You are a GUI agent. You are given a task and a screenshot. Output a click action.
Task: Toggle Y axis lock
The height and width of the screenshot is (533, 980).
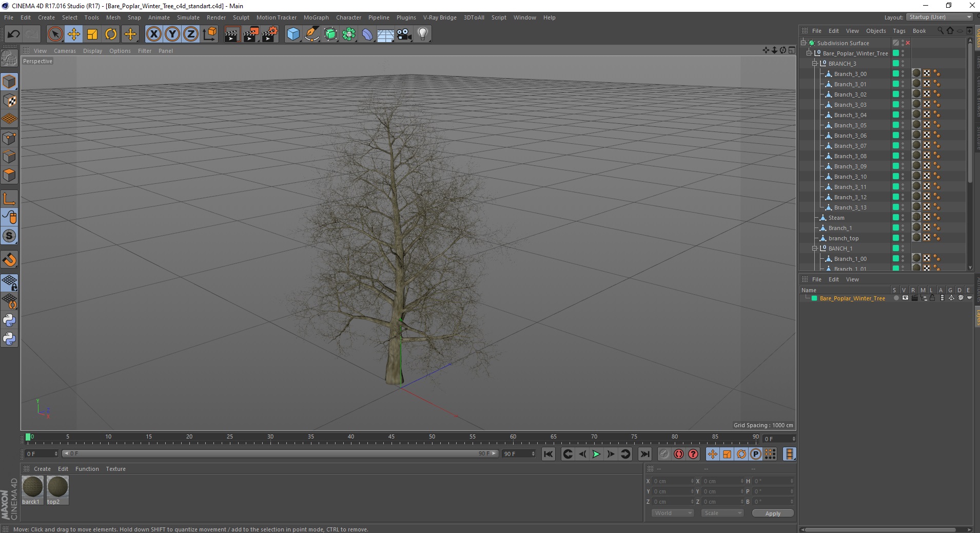172,34
